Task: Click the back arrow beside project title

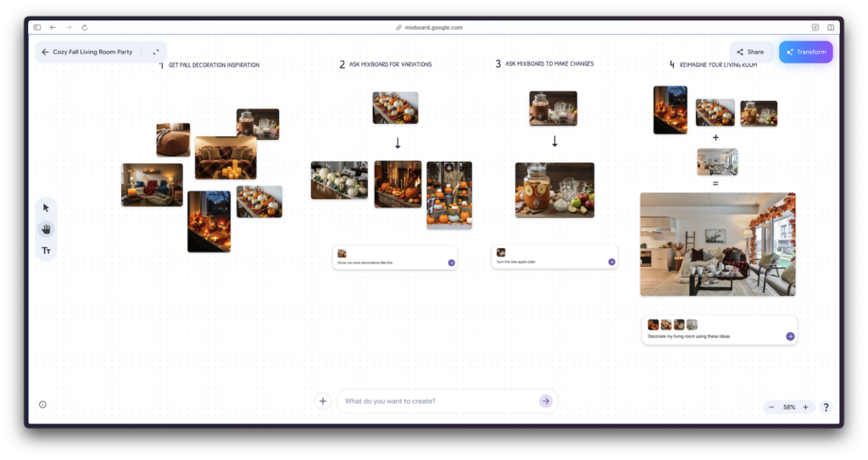Action: coord(45,52)
